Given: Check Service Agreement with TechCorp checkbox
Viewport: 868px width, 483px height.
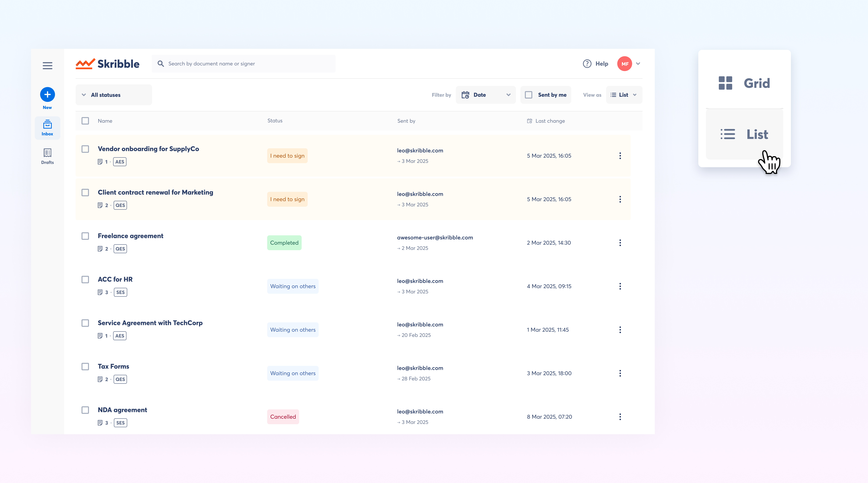Looking at the screenshot, I should (x=85, y=323).
